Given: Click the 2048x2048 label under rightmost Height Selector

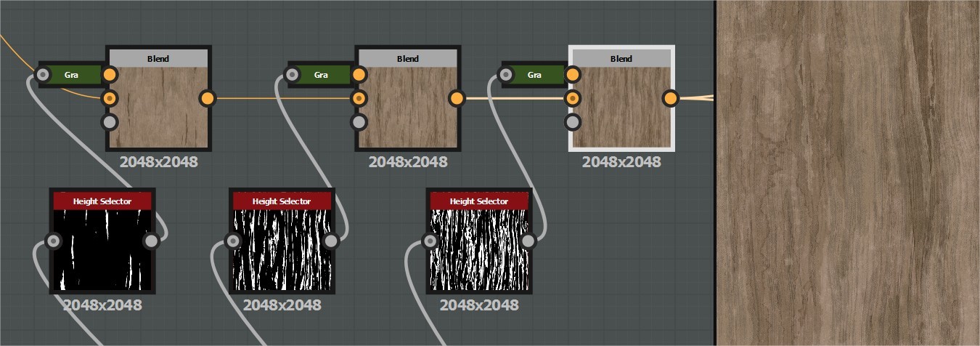Looking at the screenshot, I should coord(479,305).
